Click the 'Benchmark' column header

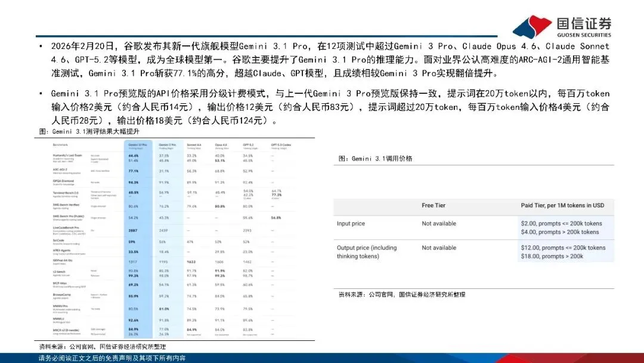(60, 144)
